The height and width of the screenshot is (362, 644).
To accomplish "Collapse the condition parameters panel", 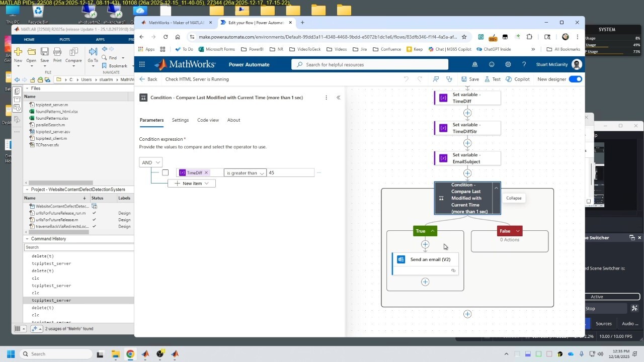I will click(x=338, y=98).
